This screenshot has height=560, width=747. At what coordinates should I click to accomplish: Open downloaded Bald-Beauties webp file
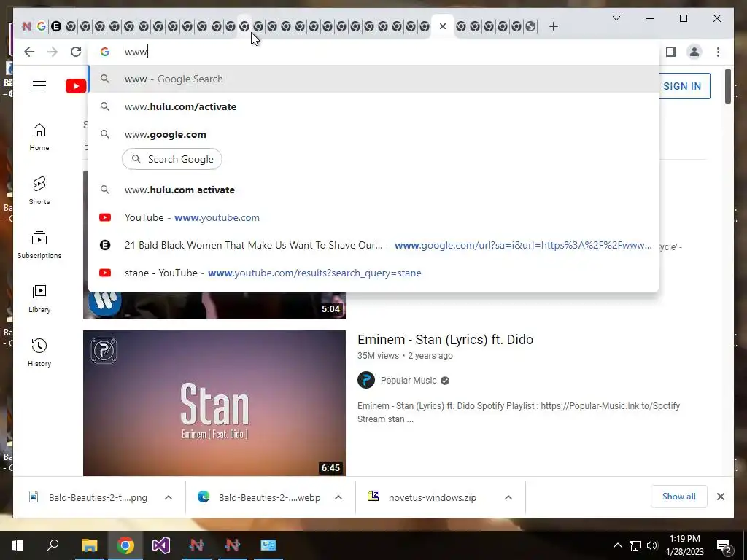point(259,497)
